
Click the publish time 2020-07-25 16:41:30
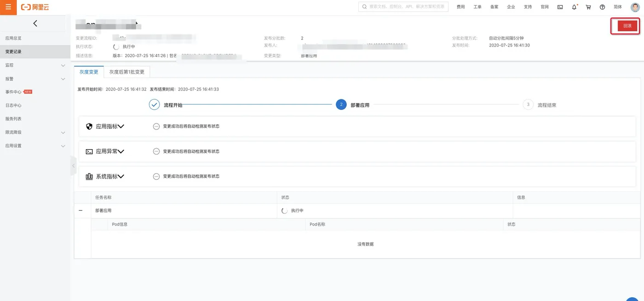(509, 46)
